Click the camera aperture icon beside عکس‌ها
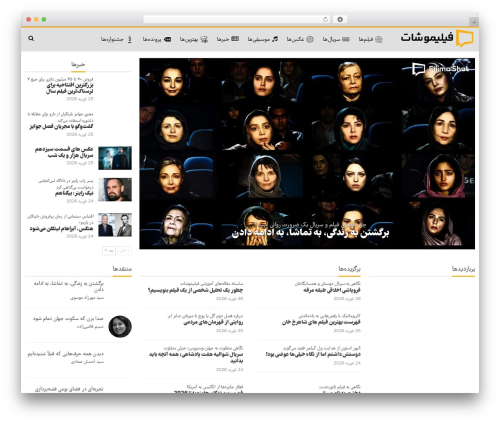The height and width of the screenshot is (423, 500). (x=310, y=39)
